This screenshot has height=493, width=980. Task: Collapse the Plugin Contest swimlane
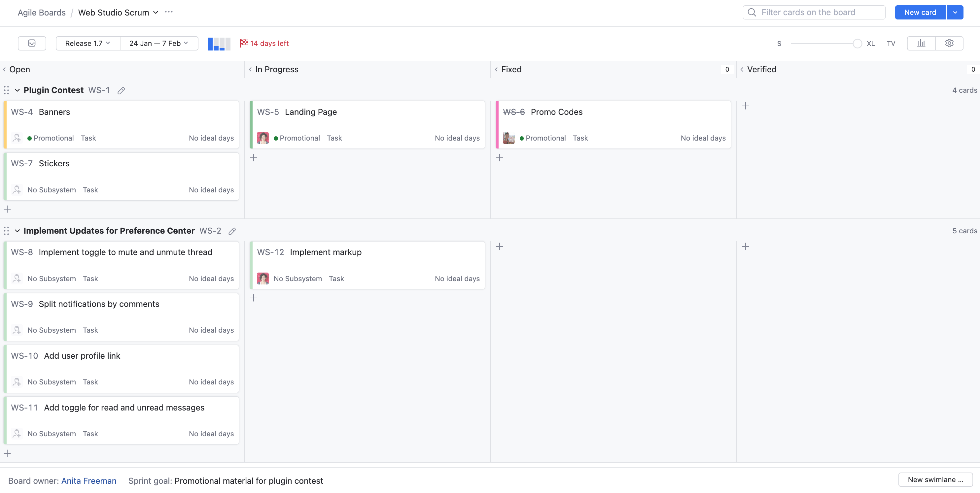click(17, 90)
